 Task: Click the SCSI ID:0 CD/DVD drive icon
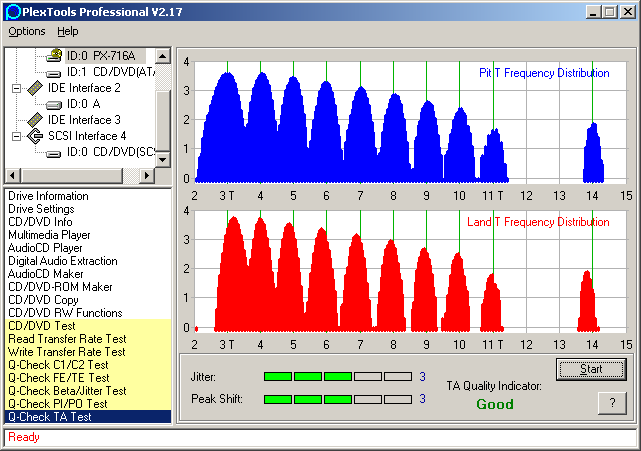(x=53, y=152)
